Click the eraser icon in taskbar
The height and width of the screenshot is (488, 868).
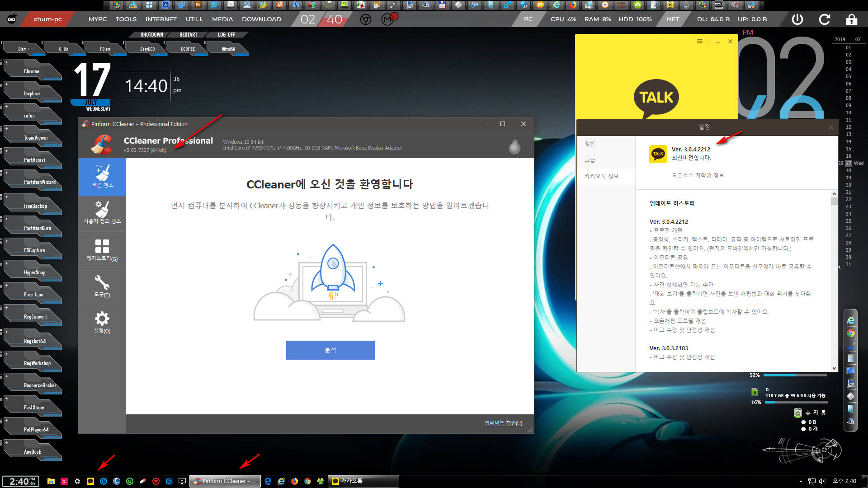click(143, 481)
